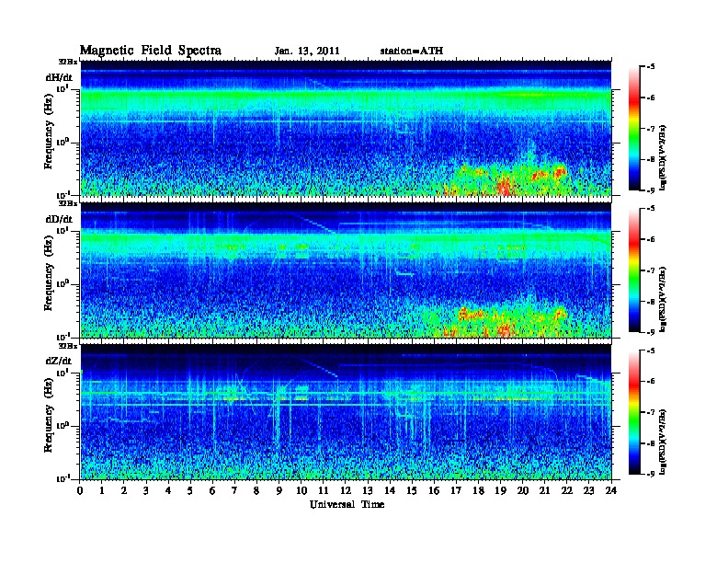Click the 'dZ/dt' panel label
This screenshot has height=563, width=728.
[59, 361]
